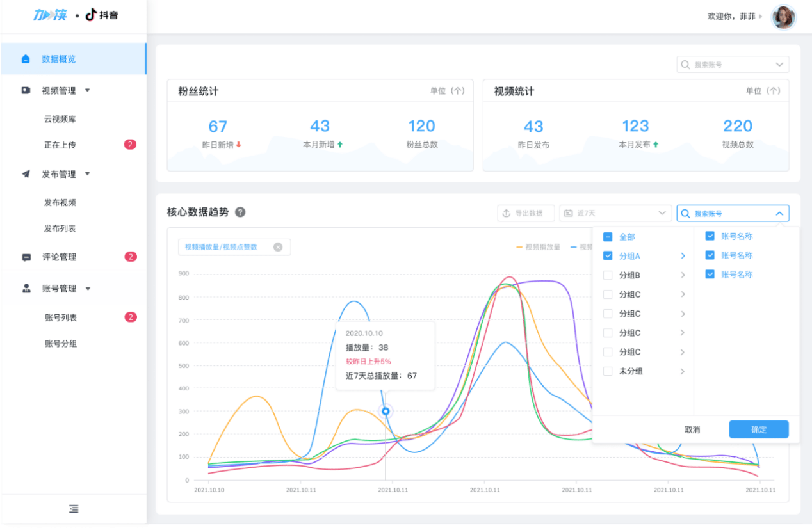This screenshot has width=812, height=528.
Task: Go to 云视频库 in the sidebar
Action: click(60, 120)
